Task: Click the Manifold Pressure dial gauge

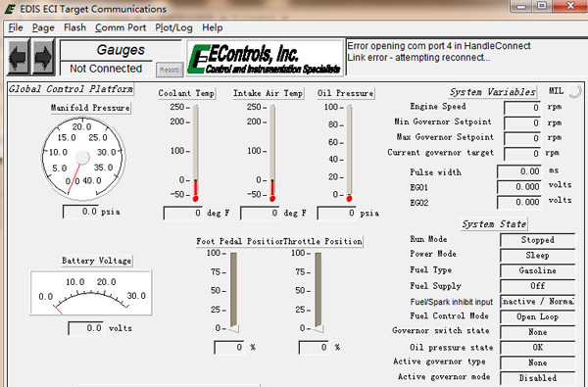Action: (83, 158)
